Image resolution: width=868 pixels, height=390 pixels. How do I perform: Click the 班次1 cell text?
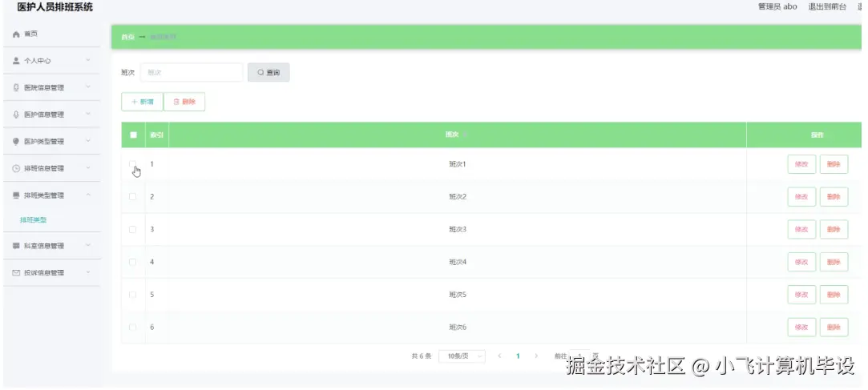click(x=458, y=164)
